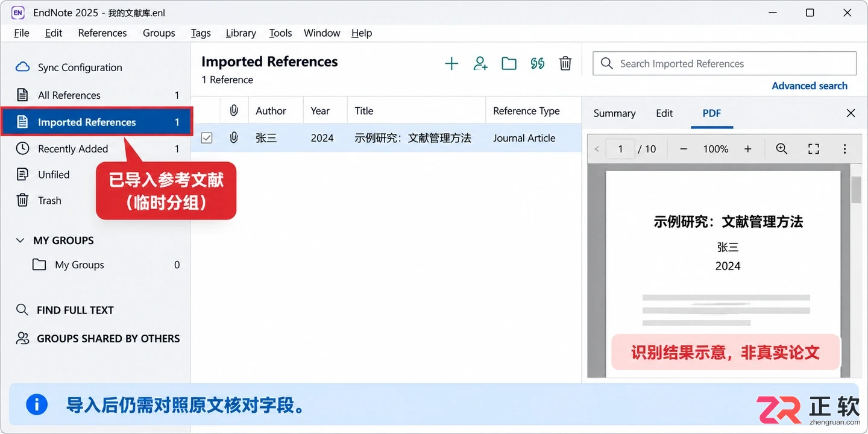Open the Tags menu

click(201, 33)
